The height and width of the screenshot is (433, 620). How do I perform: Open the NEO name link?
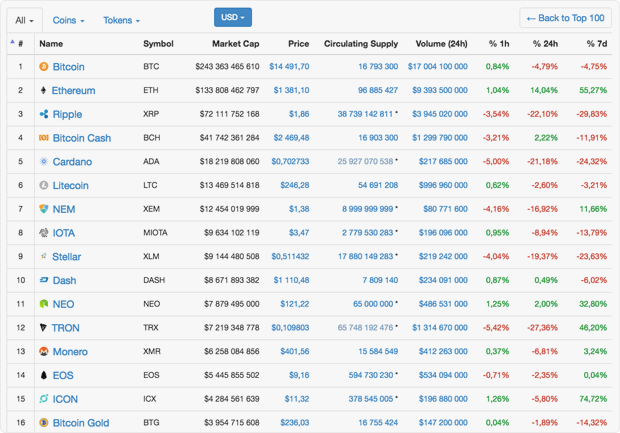coord(63,304)
